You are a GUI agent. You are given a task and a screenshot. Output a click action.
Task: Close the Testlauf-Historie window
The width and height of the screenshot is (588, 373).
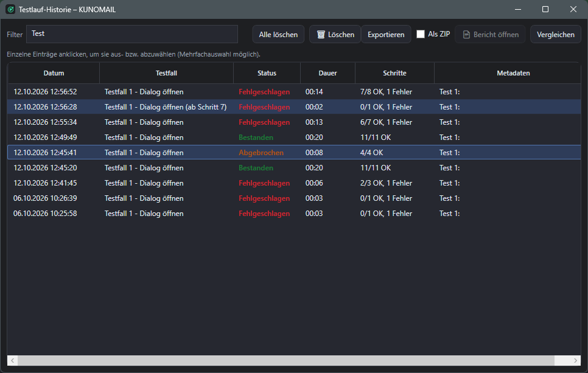[573, 9]
